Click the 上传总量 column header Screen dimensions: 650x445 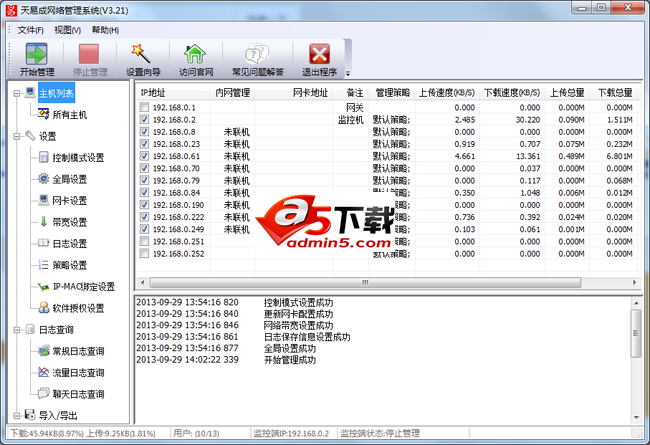click(567, 92)
